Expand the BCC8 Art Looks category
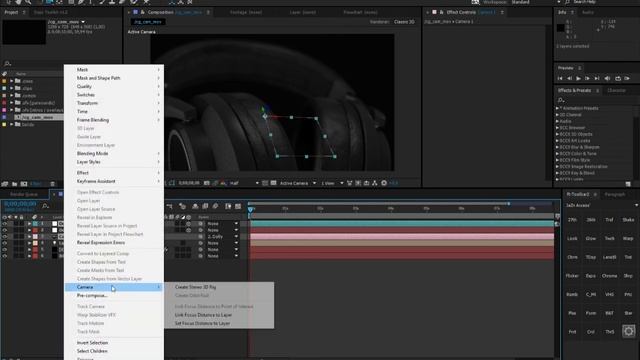 pos(557,140)
